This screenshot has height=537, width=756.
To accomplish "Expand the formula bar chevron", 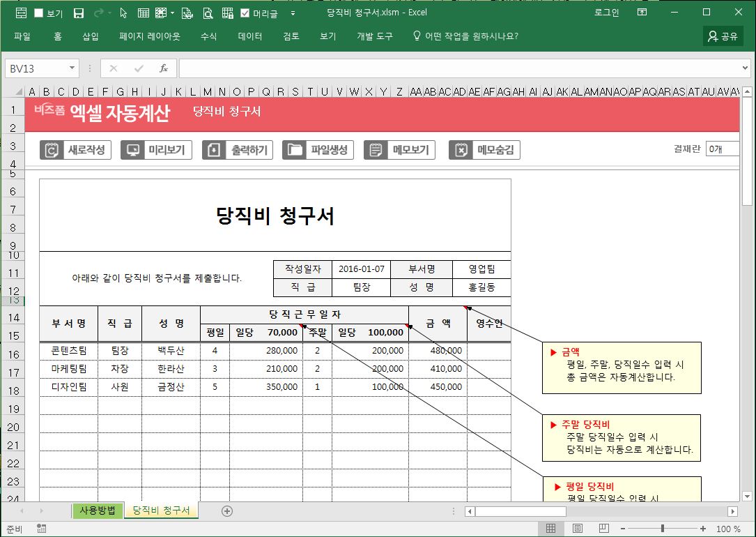I will coord(745,68).
